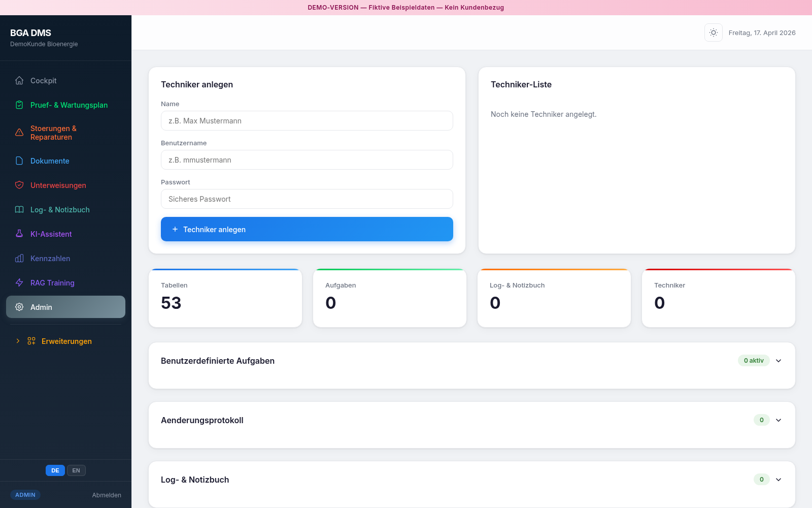The width and height of the screenshot is (812, 508).
Task: Click the RAG Training lightning icon
Action: 19,282
